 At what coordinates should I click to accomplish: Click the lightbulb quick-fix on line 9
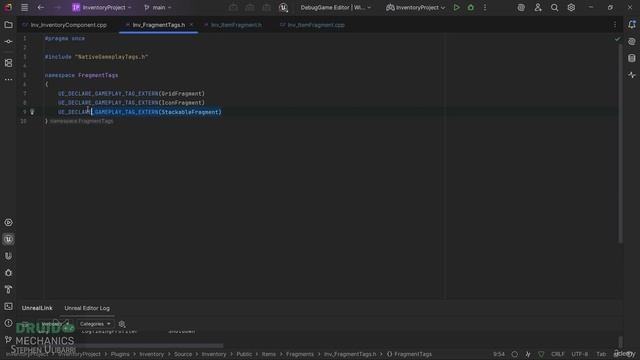pos(32,112)
